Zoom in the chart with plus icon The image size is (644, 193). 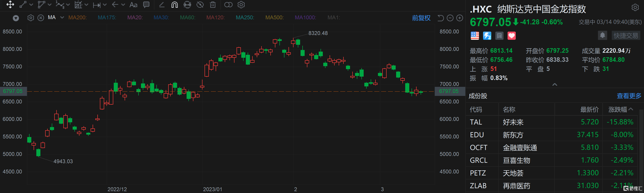pyautogui.click(x=459, y=18)
